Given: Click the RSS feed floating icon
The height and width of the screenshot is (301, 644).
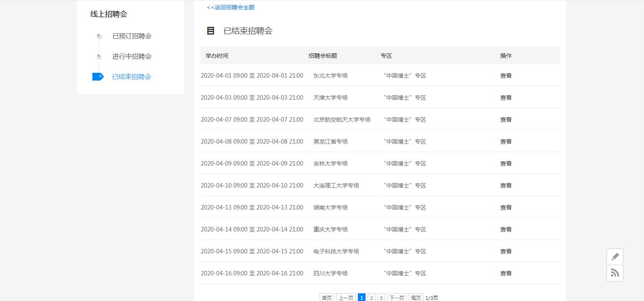Looking at the screenshot, I should pyautogui.click(x=615, y=273).
